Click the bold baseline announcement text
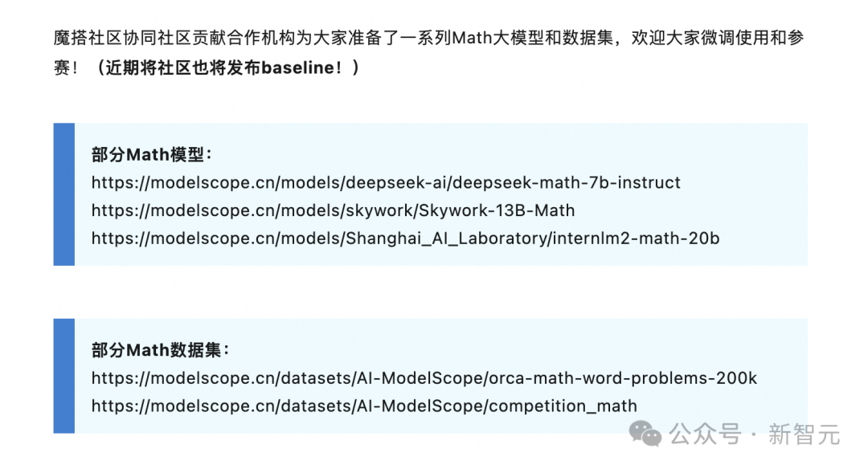Viewport: 868px width, 469px height. coord(227,67)
